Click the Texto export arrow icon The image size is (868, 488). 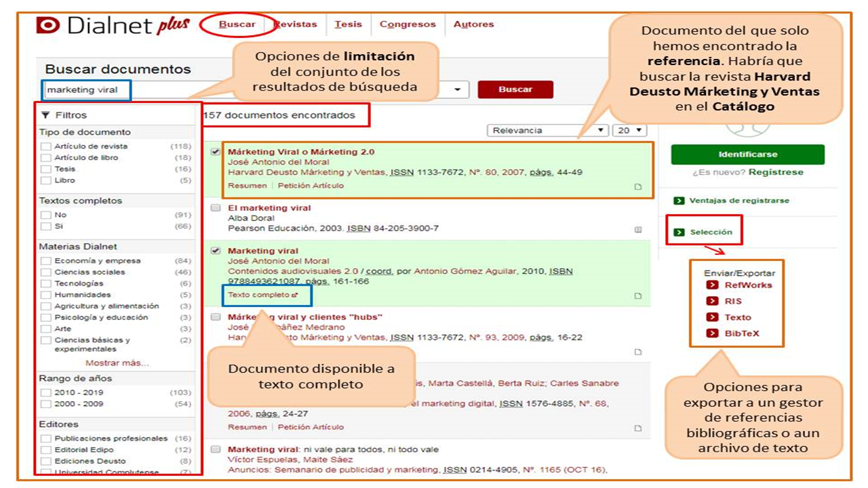pos(712,317)
